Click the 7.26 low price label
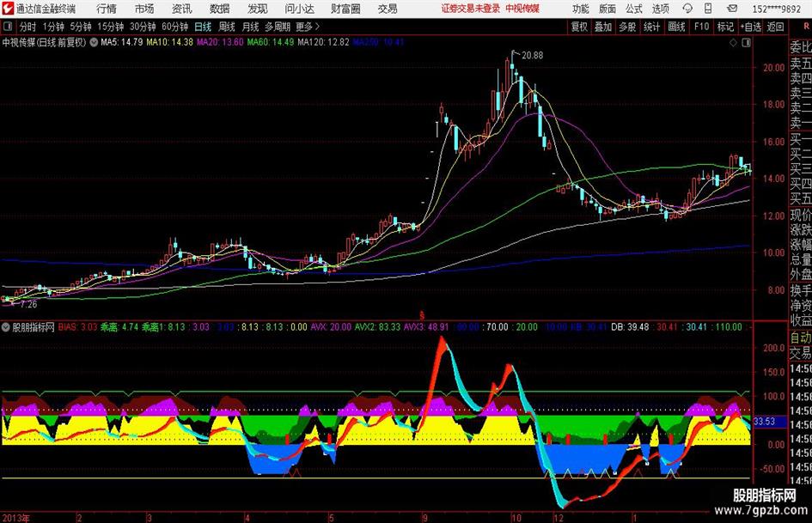The image size is (812, 523). [x=28, y=305]
